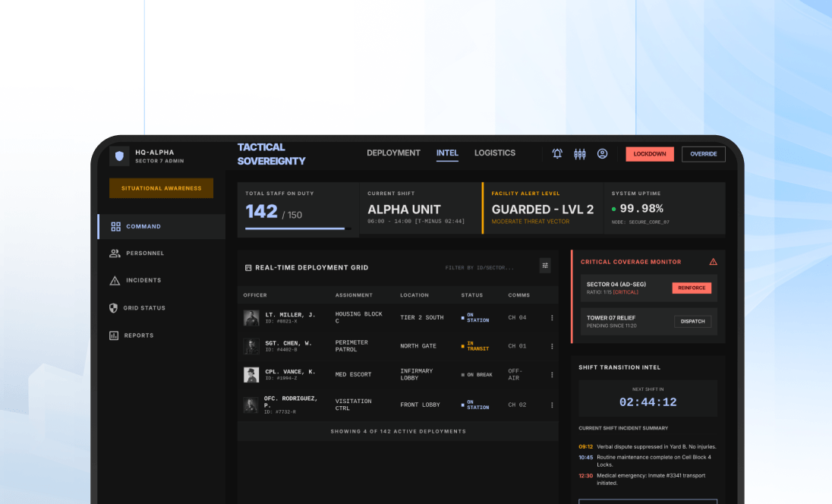Expand the three-dot menu on Ofc. Rodriguez's row

(x=552, y=405)
